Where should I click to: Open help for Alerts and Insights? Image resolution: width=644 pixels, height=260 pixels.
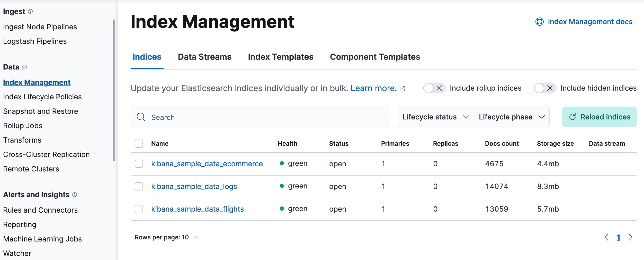coord(75,195)
